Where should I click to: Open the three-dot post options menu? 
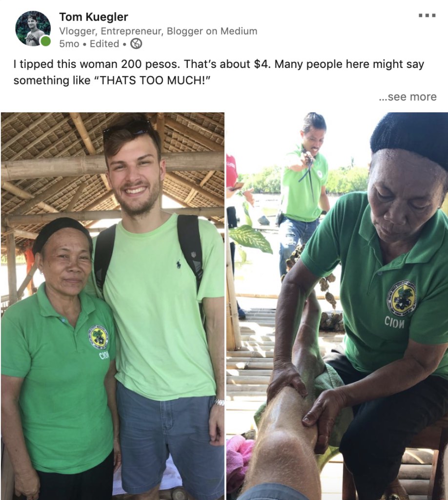427,15
